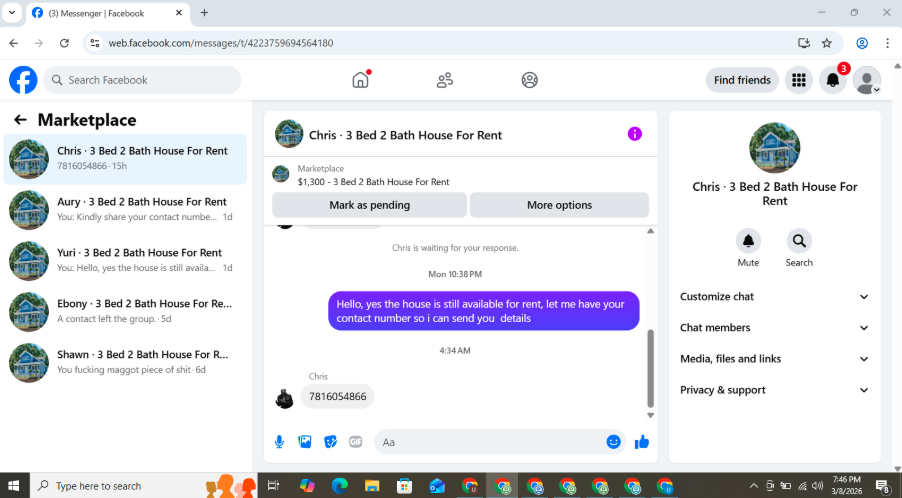Click the chat scrollbar up arrow

coord(651,231)
